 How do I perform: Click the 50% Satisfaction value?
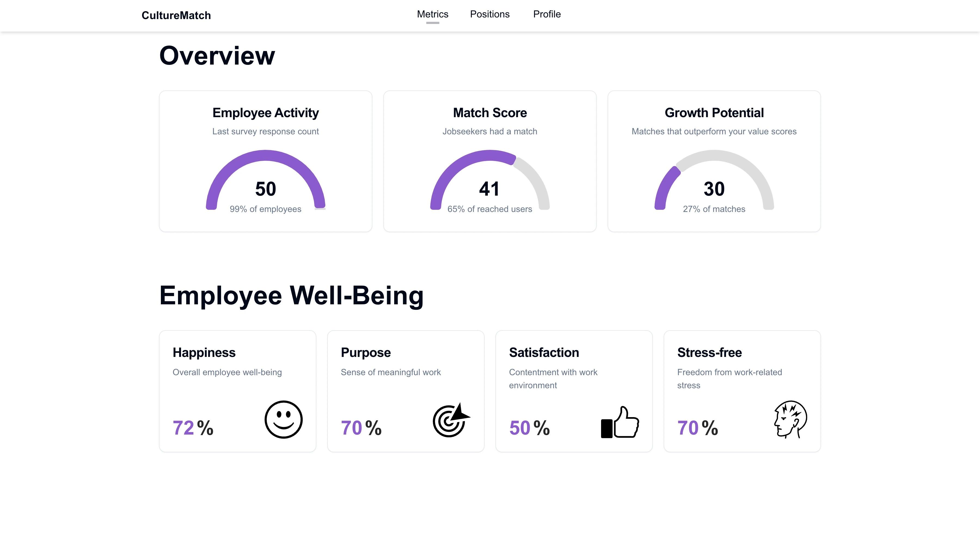pyautogui.click(x=529, y=427)
